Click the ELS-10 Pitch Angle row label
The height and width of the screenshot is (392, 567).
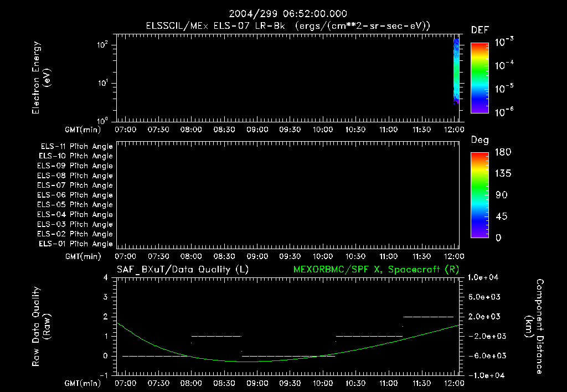click(x=76, y=156)
